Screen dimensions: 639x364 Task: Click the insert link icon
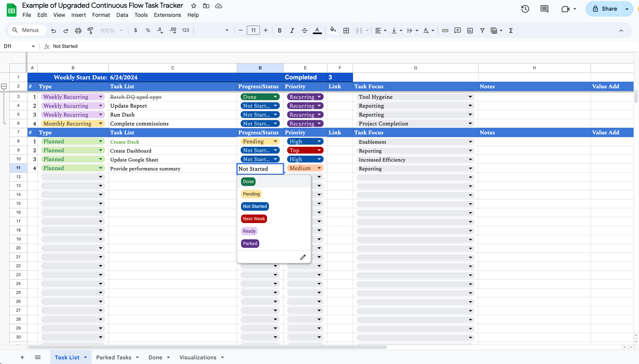tap(445, 31)
